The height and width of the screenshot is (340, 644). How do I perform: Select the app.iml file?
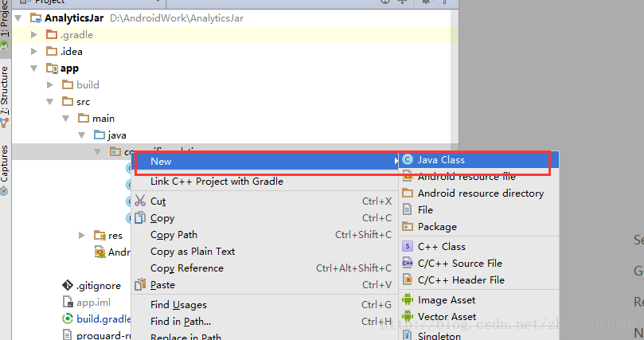(94, 303)
